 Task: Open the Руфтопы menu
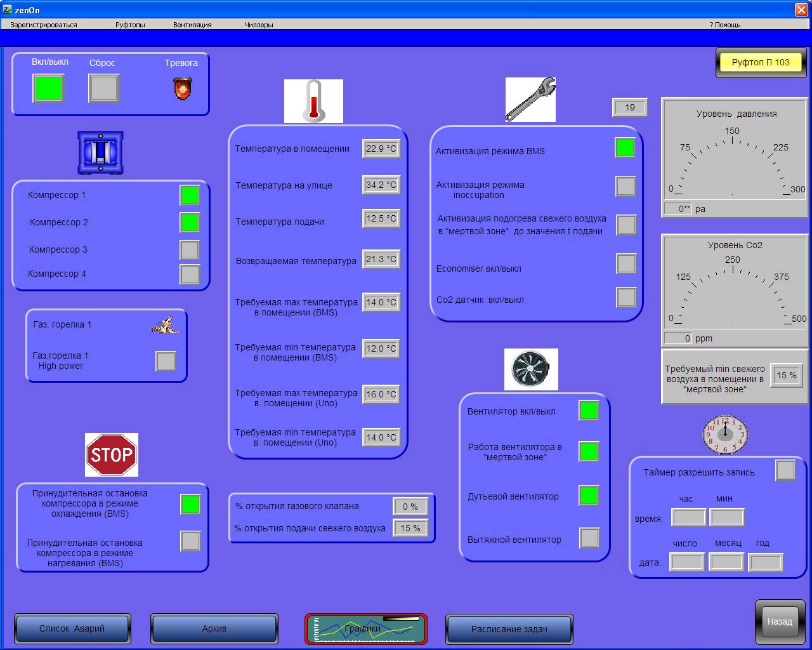coord(130,25)
